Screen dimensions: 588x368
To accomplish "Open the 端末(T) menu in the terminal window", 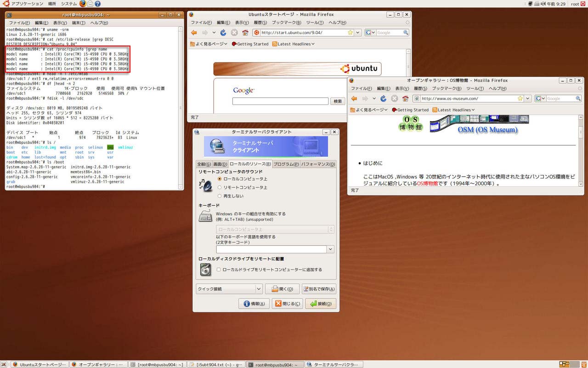I will pos(79,23).
